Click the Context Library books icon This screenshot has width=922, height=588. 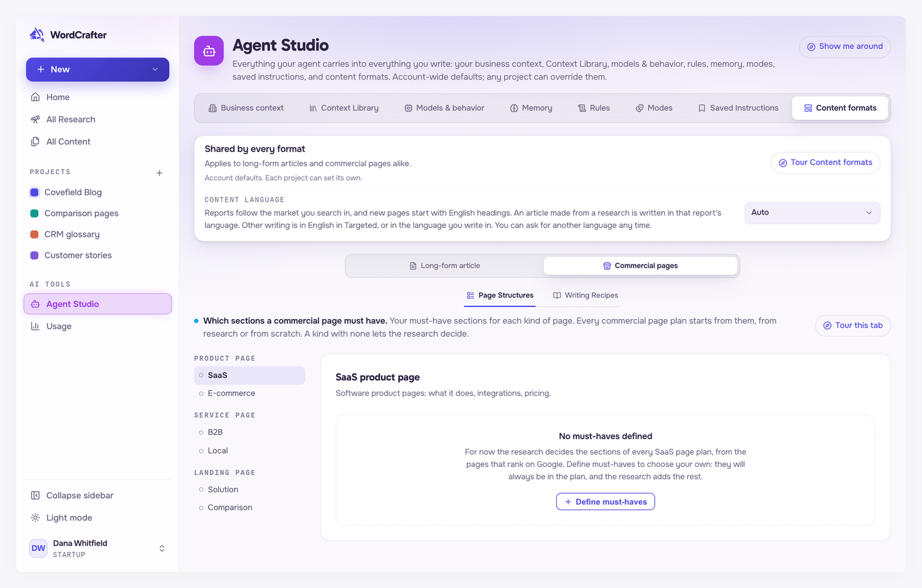click(x=313, y=108)
